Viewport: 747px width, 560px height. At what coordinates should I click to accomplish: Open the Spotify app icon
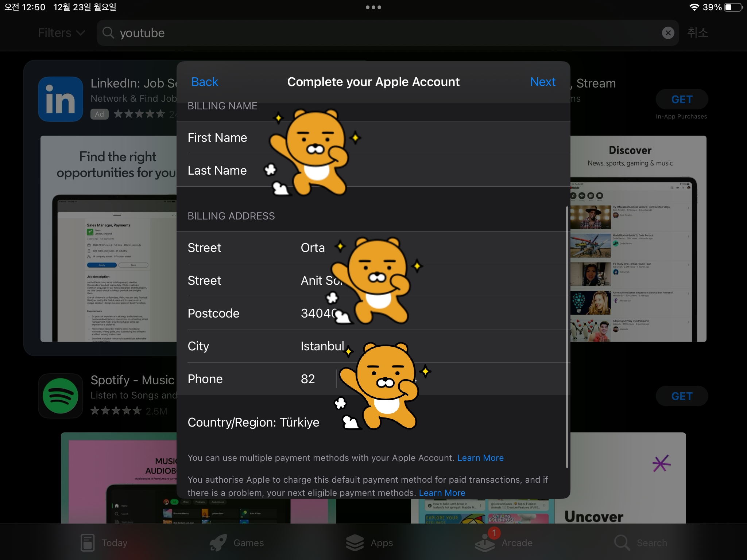point(61,396)
